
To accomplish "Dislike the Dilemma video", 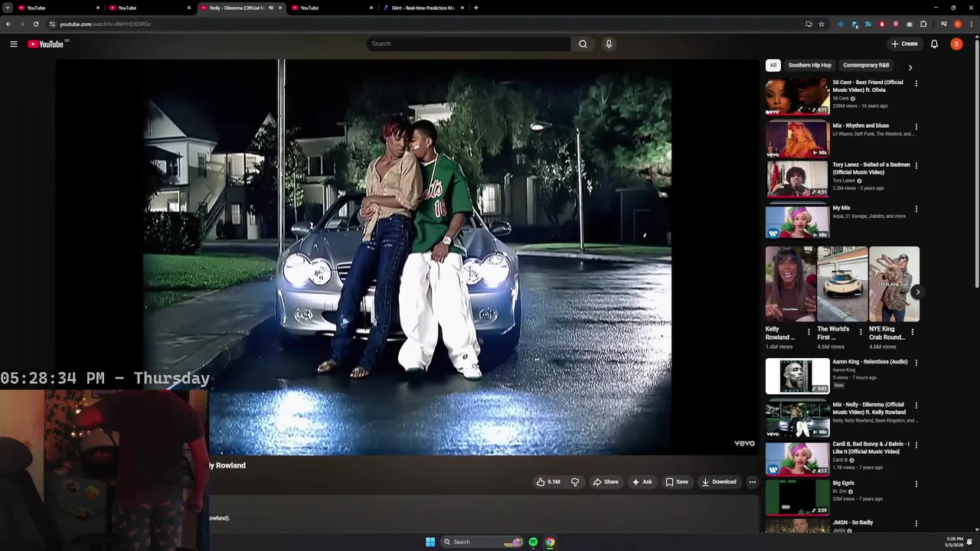I will click(x=575, y=482).
